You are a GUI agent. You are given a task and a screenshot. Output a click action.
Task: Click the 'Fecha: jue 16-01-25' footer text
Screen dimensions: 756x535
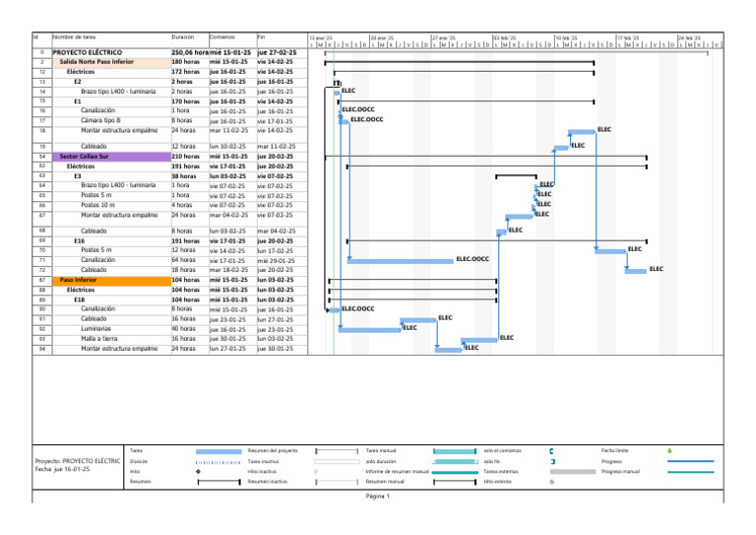[62, 469]
